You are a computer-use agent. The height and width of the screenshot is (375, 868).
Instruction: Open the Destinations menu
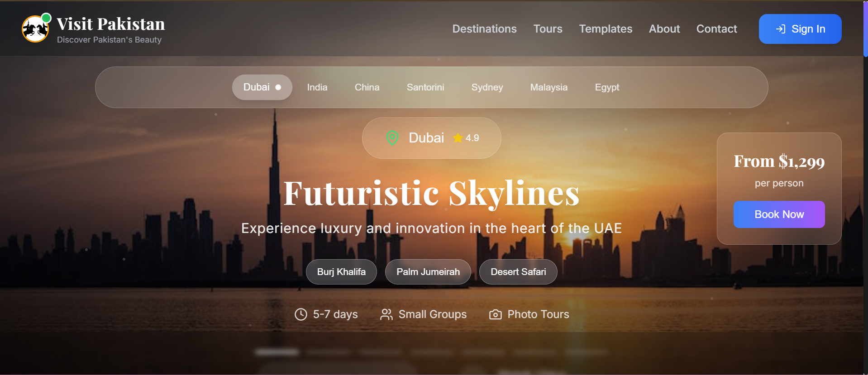click(484, 29)
